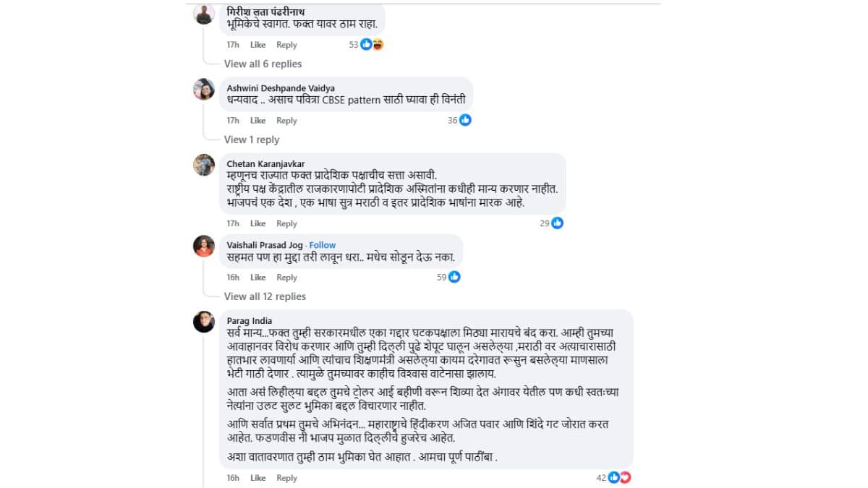This screenshot has height=488, width=868.
Task: Click the thumbs-up icon beside Ashwini's reaction count
Action: point(464,120)
